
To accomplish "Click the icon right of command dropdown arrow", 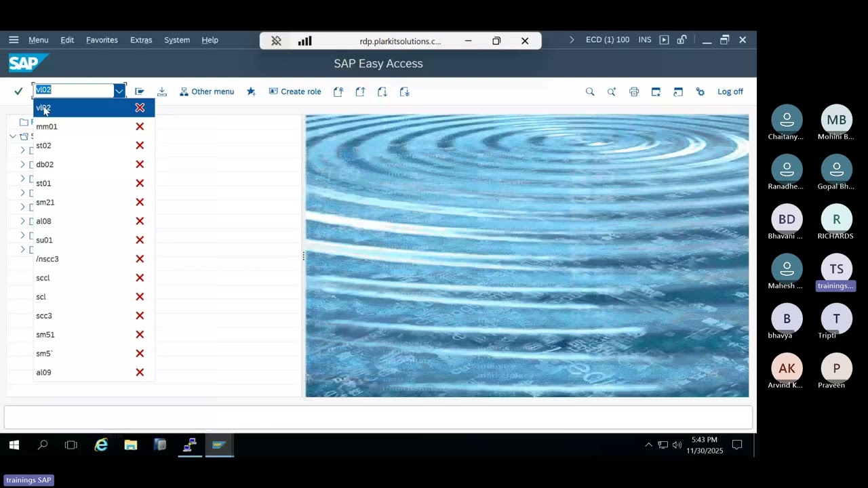I will tap(140, 91).
